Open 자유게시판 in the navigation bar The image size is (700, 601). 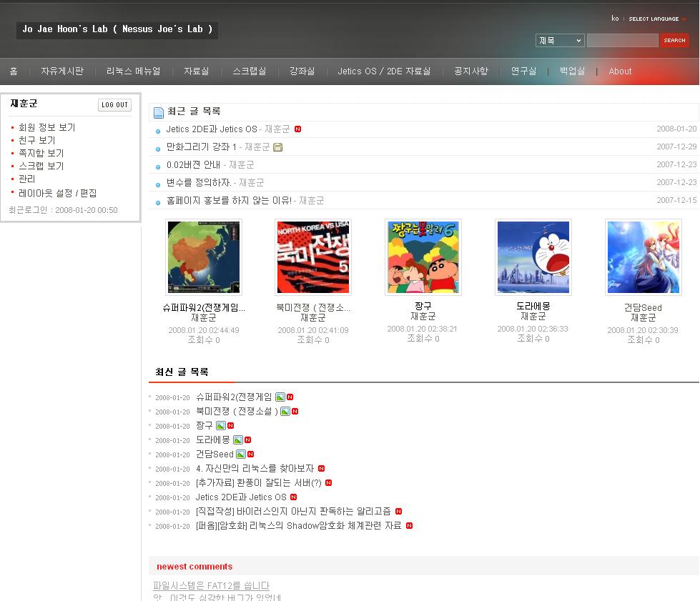pos(62,71)
